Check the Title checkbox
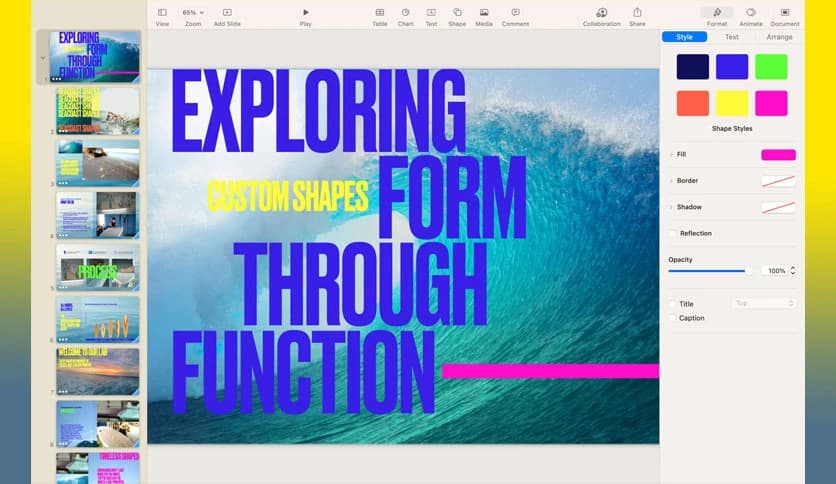The width and height of the screenshot is (836, 484). point(672,304)
